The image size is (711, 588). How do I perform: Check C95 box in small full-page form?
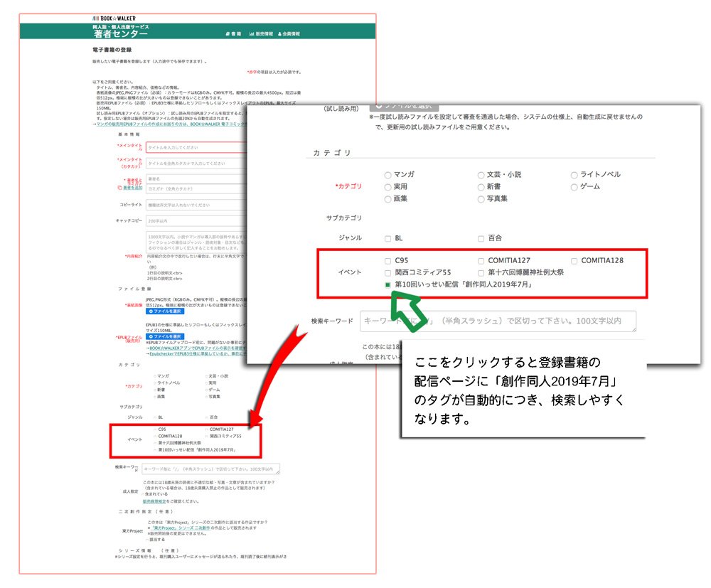155,429
